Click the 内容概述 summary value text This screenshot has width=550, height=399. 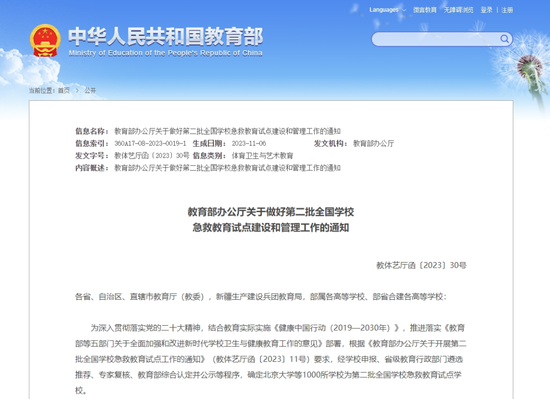click(x=227, y=168)
